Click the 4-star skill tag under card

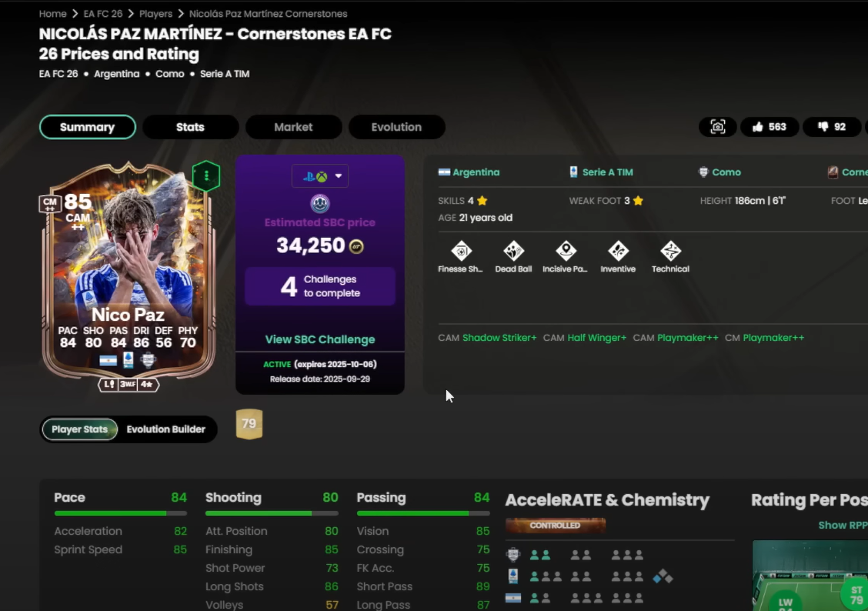click(147, 384)
